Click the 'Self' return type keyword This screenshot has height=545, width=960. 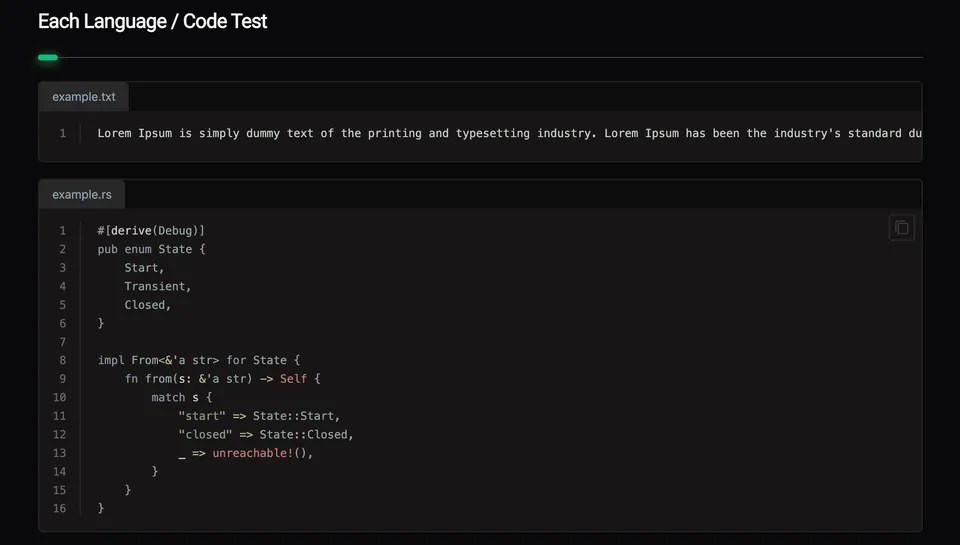[x=293, y=378]
